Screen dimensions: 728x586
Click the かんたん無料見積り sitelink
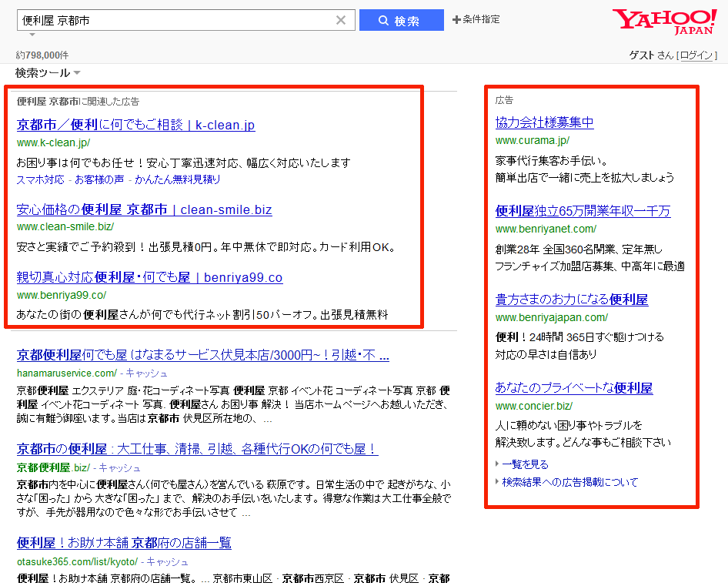coord(177,179)
